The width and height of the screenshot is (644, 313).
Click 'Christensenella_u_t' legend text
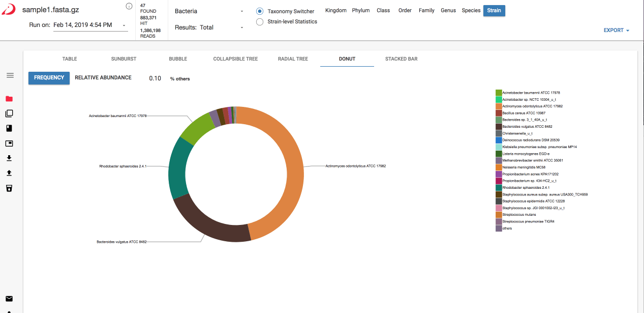click(x=517, y=133)
